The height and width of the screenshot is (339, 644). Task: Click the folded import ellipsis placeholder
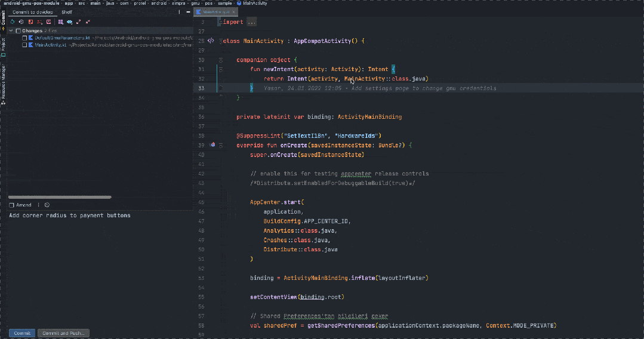coord(251,22)
